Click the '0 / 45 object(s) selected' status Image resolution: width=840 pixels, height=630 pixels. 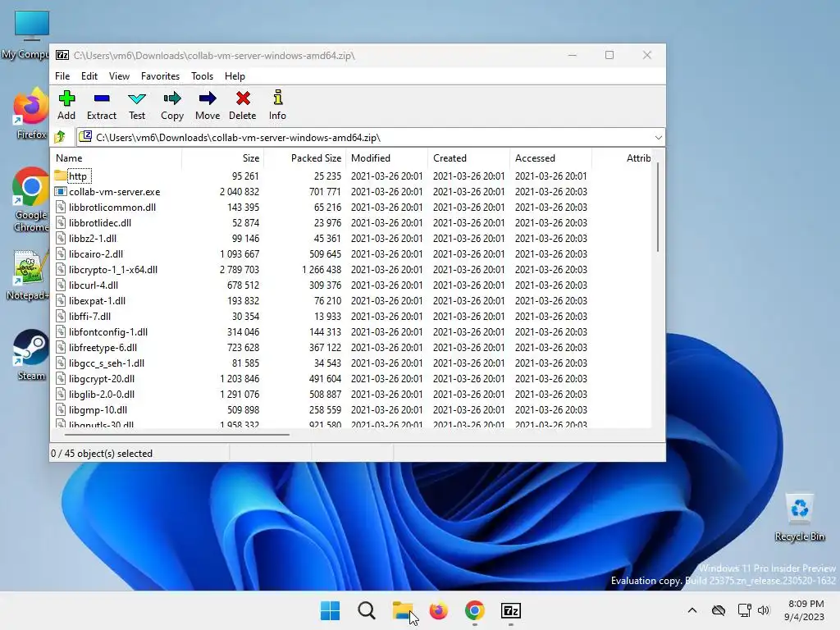(101, 453)
